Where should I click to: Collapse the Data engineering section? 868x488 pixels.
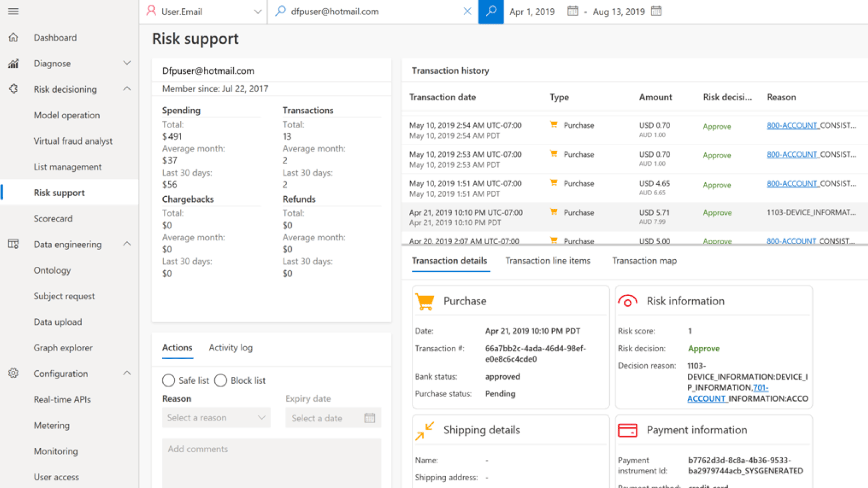coord(127,243)
